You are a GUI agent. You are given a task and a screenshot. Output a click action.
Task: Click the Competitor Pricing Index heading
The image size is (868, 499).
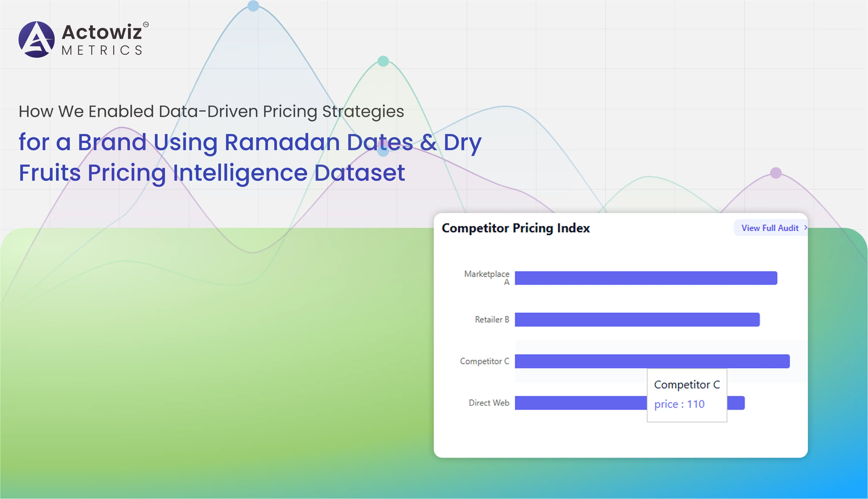[515, 228]
